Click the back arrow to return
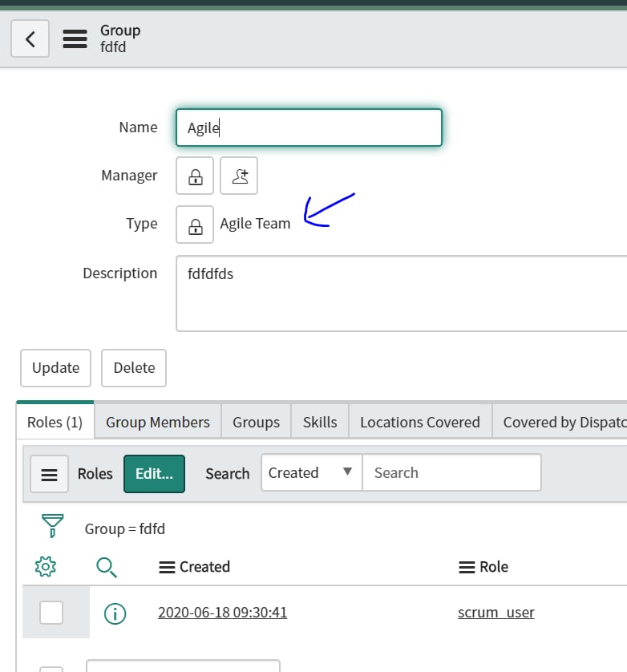This screenshot has width=627, height=672. click(x=30, y=38)
